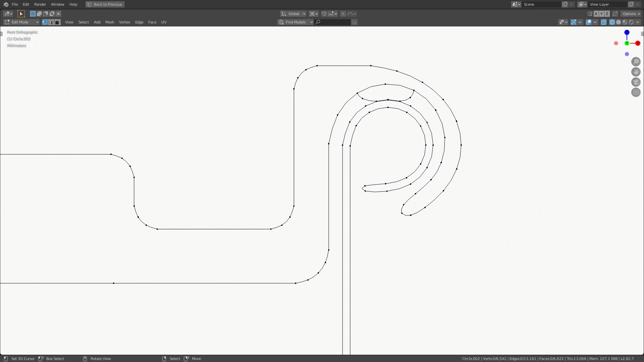Expand Find Models dropdown
Screen dimensions: 644x362
pos(296,22)
